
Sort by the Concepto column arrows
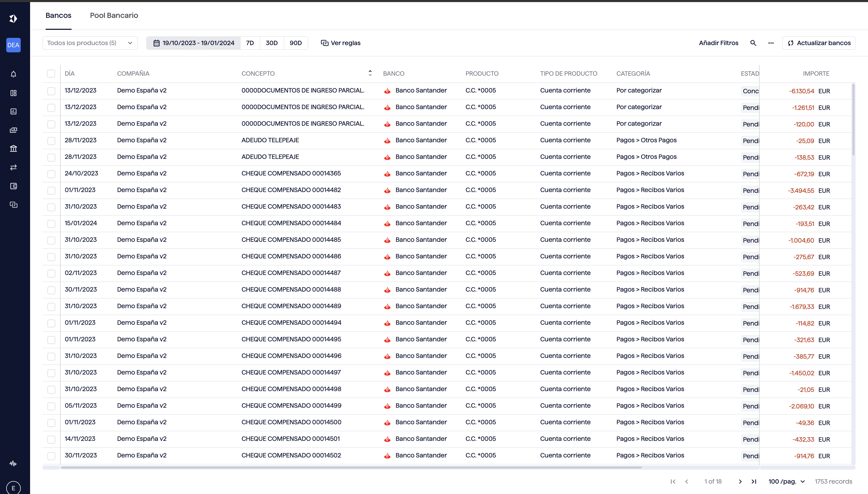(x=370, y=73)
